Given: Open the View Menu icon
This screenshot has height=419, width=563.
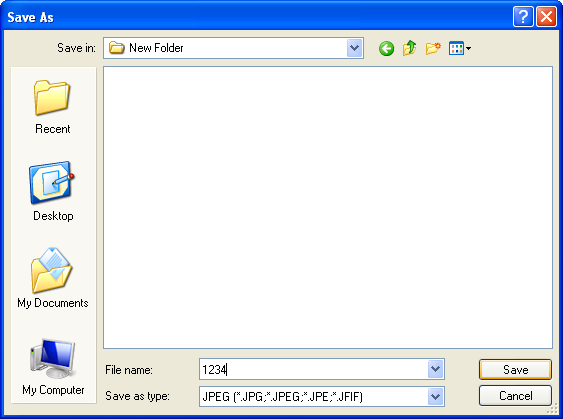Looking at the screenshot, I should pyautogui.click(x=460, y=48).
